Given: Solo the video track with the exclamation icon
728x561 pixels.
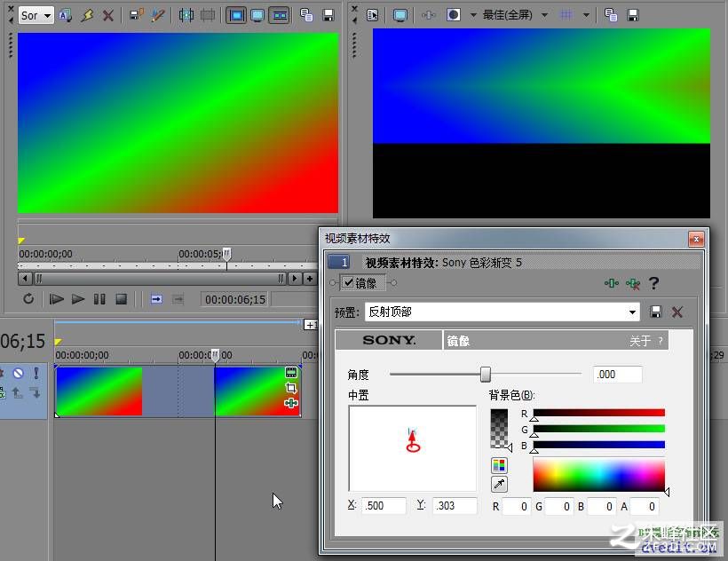Looking at the screenshot, I should click(36, 373).
